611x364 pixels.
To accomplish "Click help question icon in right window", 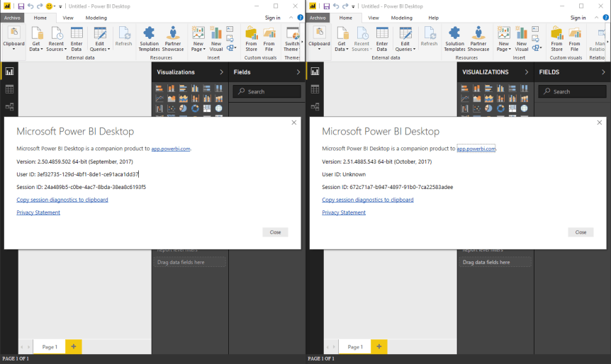I will [605, 18].
